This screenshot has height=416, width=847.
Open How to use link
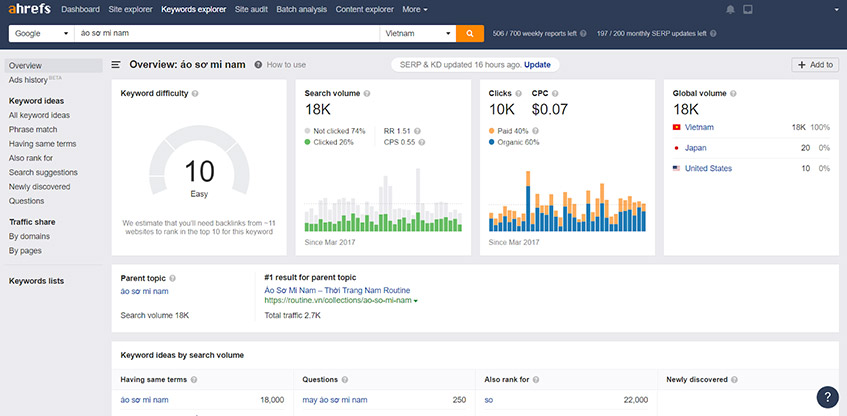[x=286, y=65]
